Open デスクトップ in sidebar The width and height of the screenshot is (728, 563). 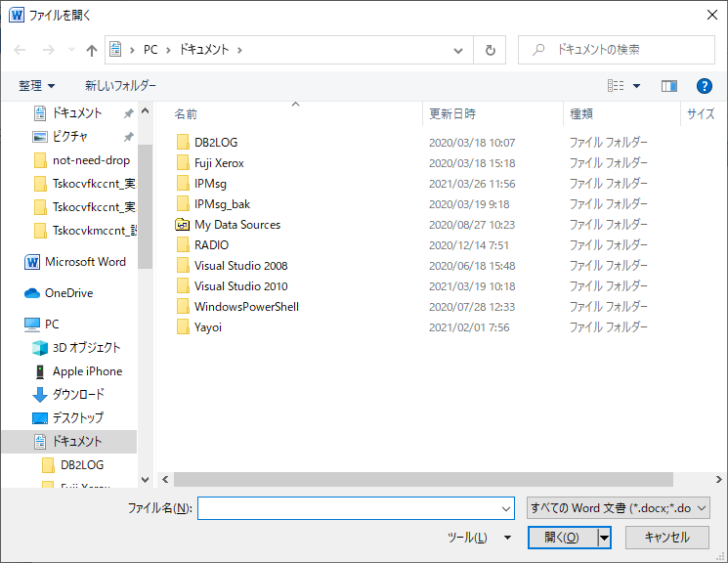[x=77, y=418]
